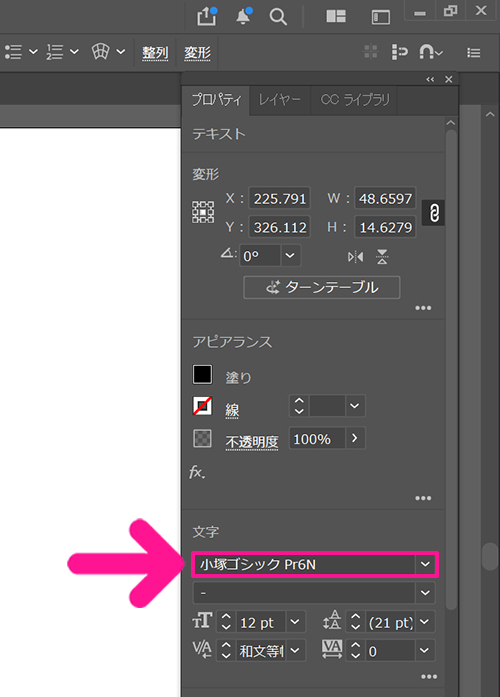Viewport: 500px width, 697px height.
Task: Open the font size dropdown
Action: pos(295,622)
